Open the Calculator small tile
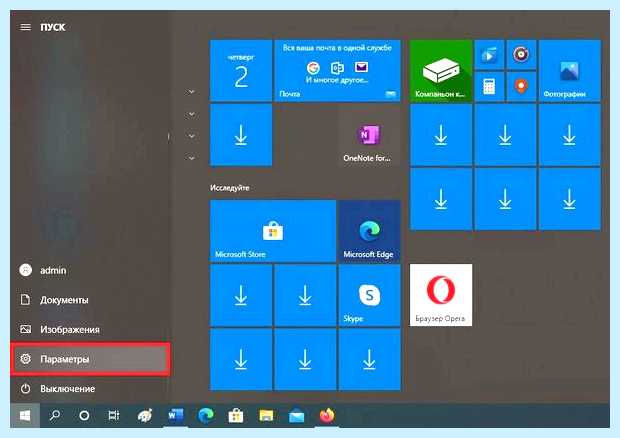The image size is (620, 438). point(489,87)
